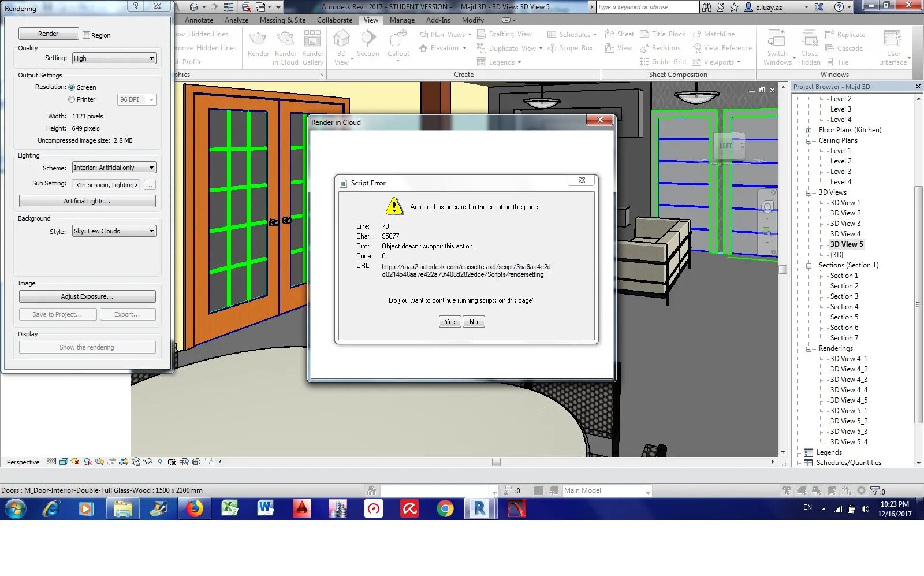
Task: Collapse the Ceiling Plans tree node
Action: (808, 140)
